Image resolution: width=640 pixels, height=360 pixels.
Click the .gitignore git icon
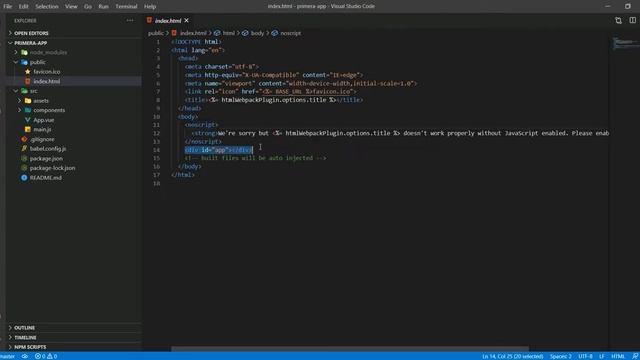pos(24,139)
